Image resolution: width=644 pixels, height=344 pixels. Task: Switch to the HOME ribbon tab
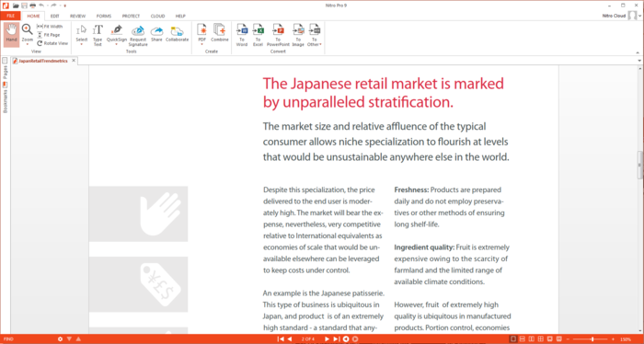click(33, 16)
